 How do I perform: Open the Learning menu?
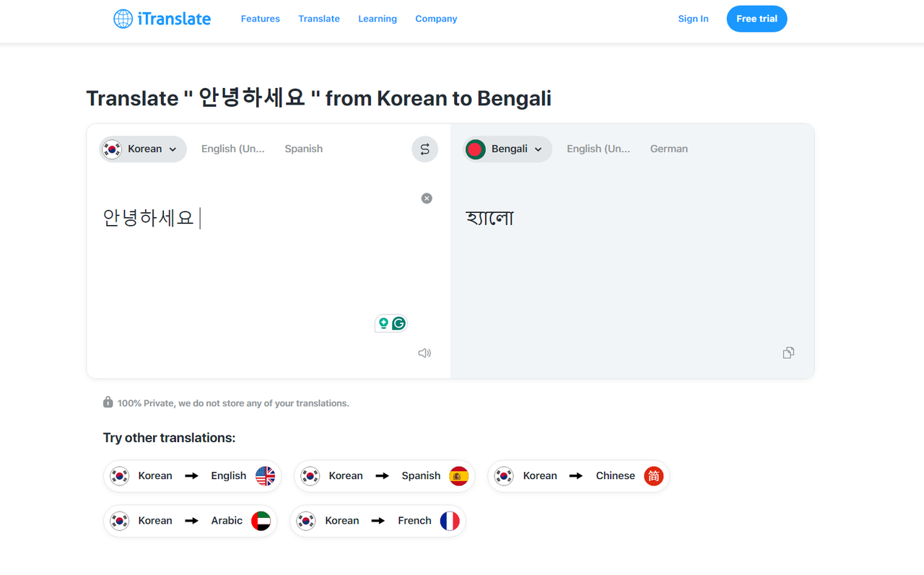(x=378, y=19)
